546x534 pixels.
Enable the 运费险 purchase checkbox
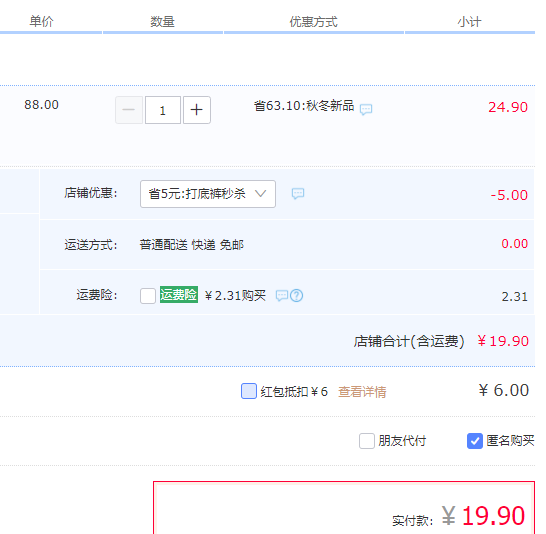coord(148,296)
